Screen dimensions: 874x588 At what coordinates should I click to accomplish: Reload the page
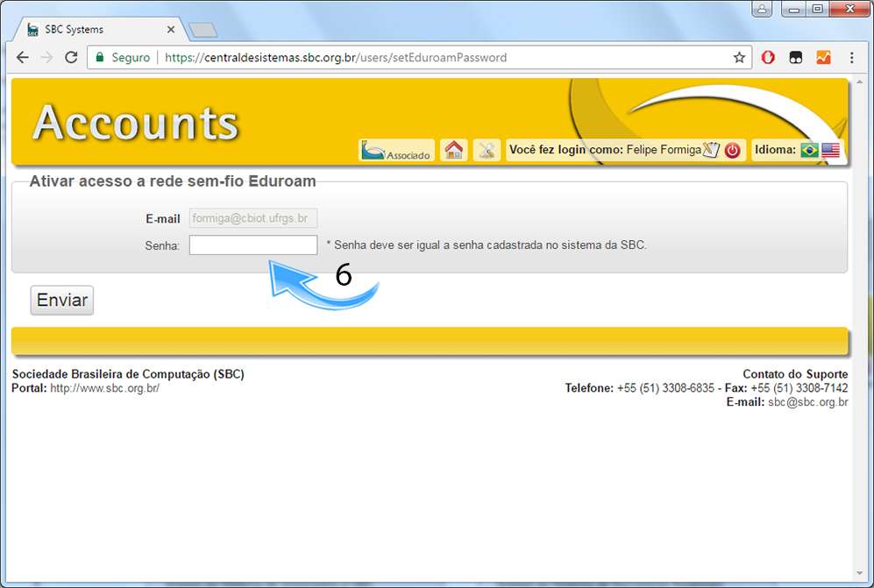(71, 58)
